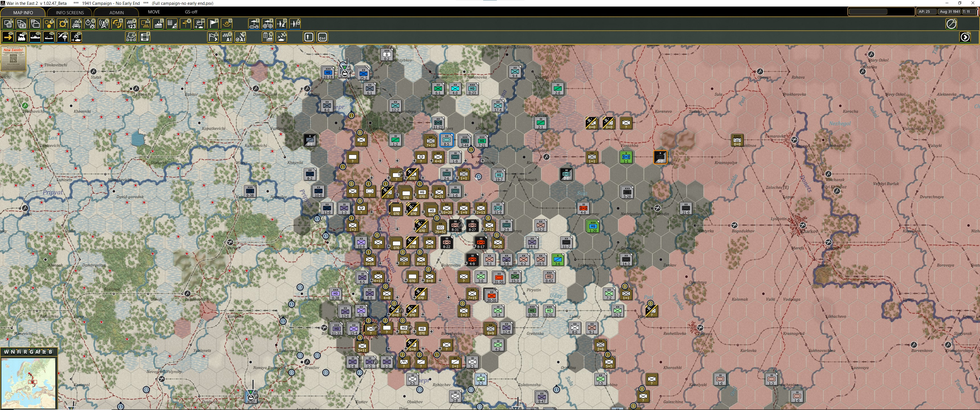Toggle the It filter on minimap bar
Image resolution: width=980 pixels, height=410 pixels.
click(44, 352)
